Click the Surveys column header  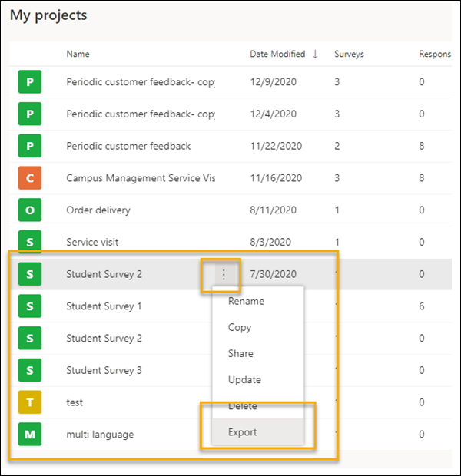pos(349,54)
